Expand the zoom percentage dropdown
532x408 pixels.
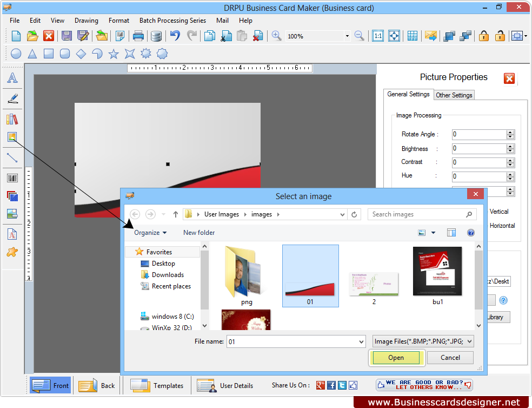click(x=347, y=36)
